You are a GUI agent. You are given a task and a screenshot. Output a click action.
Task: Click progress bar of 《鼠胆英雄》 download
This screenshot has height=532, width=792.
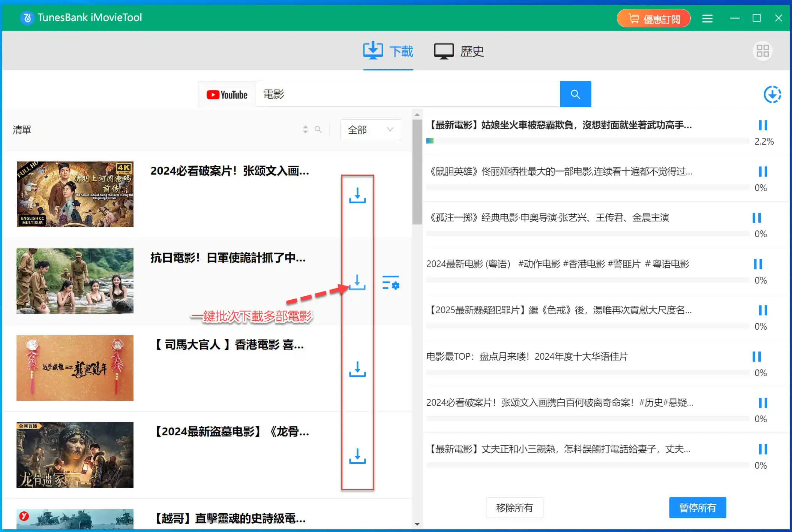(588, 187)
